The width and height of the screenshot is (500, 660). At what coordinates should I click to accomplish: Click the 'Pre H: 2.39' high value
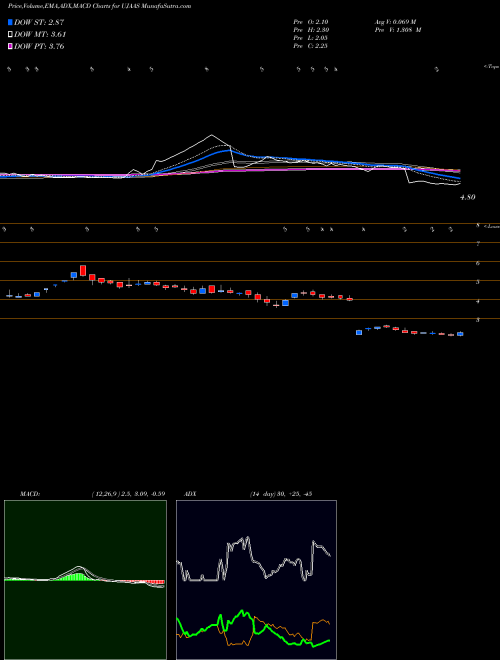coord(311,30)
